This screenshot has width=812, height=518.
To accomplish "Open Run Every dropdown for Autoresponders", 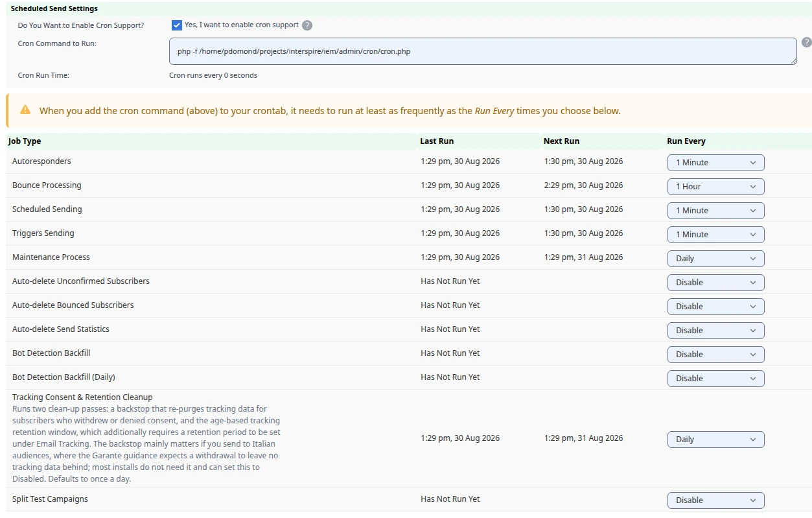I will click(715, 163).
